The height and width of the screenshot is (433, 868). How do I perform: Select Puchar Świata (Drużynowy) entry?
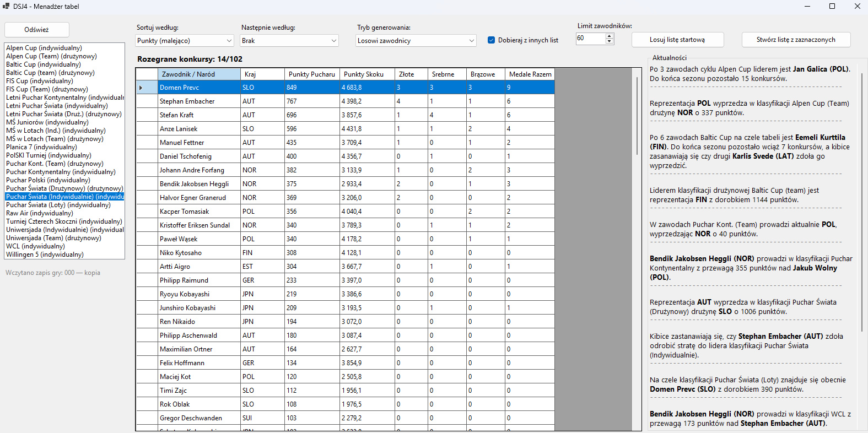tap(64, 188)
